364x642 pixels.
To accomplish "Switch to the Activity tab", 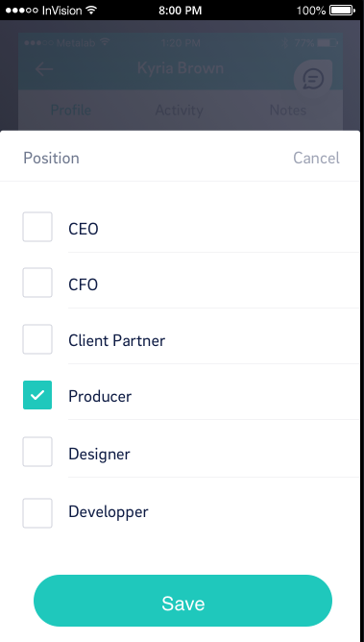I will click(180, 111).
